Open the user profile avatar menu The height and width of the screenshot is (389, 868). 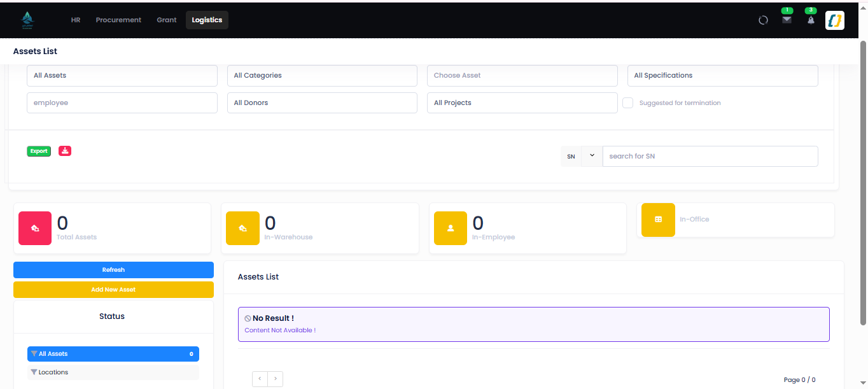(x=834, y=20)
